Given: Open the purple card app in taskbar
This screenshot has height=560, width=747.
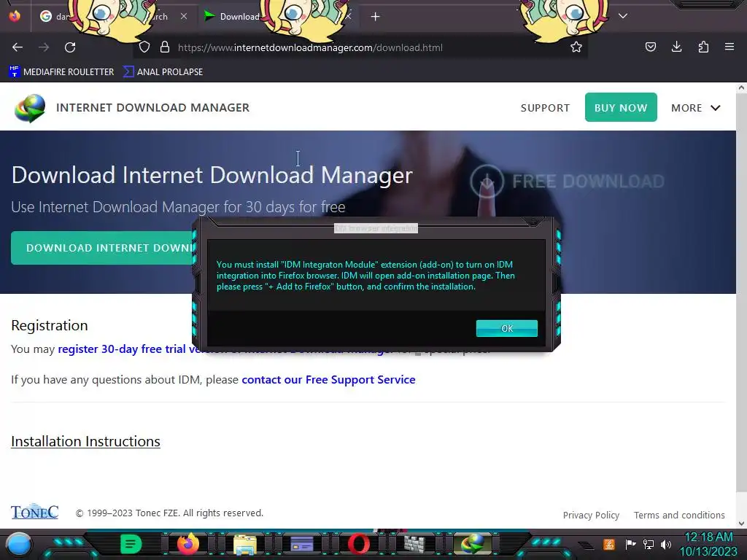Looking at the screenshot, I should click(x=301, y=544).
